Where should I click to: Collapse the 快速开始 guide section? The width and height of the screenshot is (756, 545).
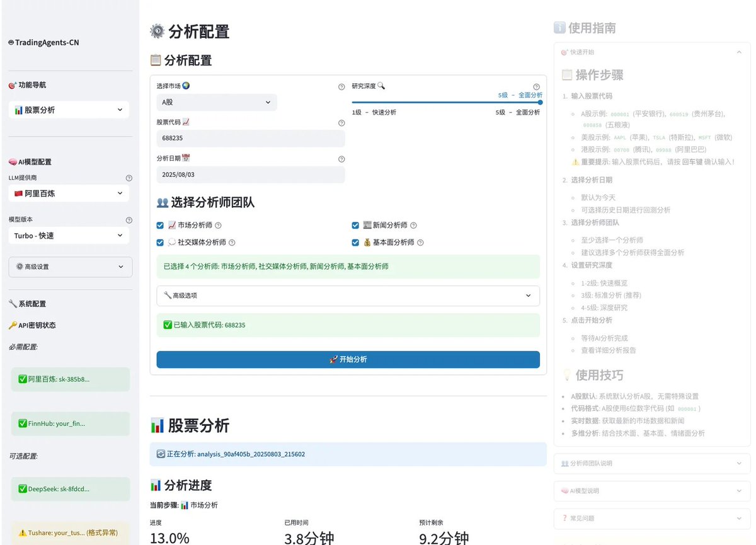pyautogui.click(x=652, y=52)
